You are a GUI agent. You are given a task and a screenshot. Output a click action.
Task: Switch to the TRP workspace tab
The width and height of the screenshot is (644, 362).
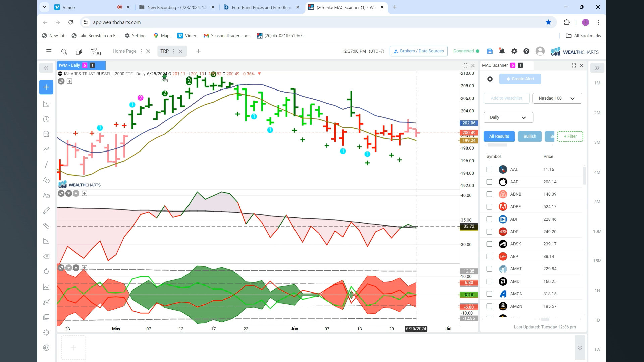click(x=164, y=51)
